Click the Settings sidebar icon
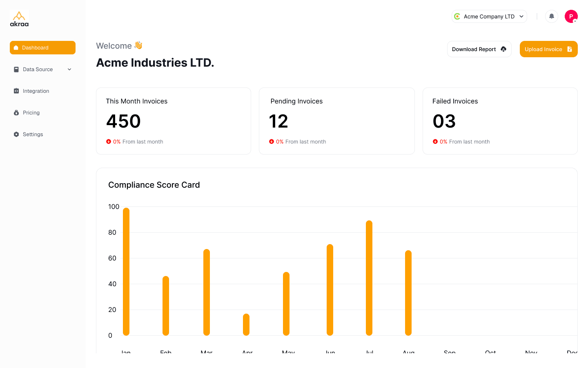This screenshot has height=368, width=588. tap(16, 135)
